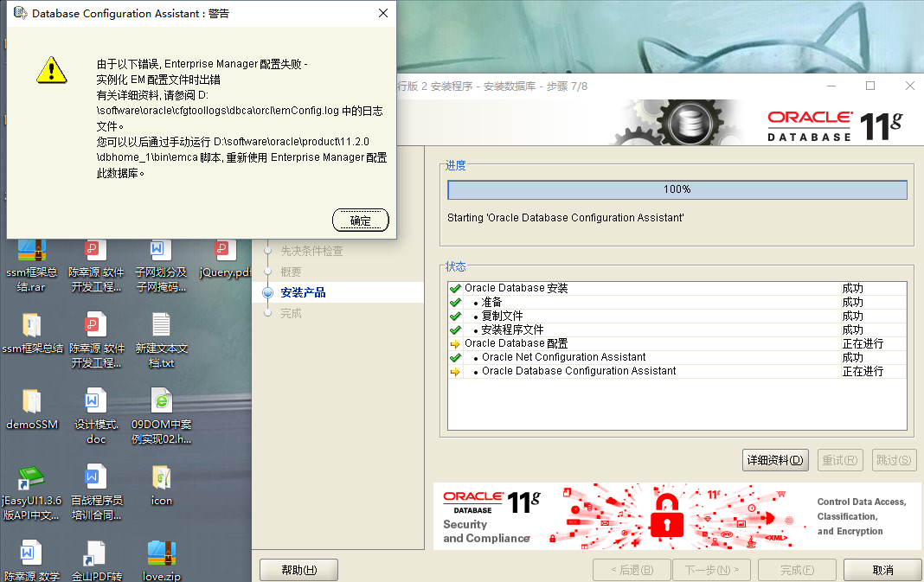Click the Database Configuration Assistant title icon

pos(20,13)
